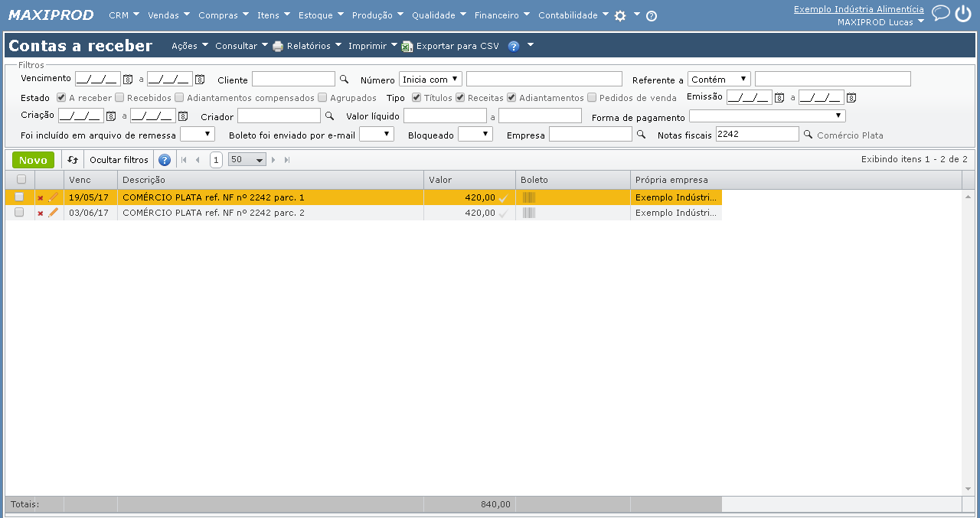980x518 pixels.
Task: Open calendar for Criação end date
Action: tap(182, 116)
